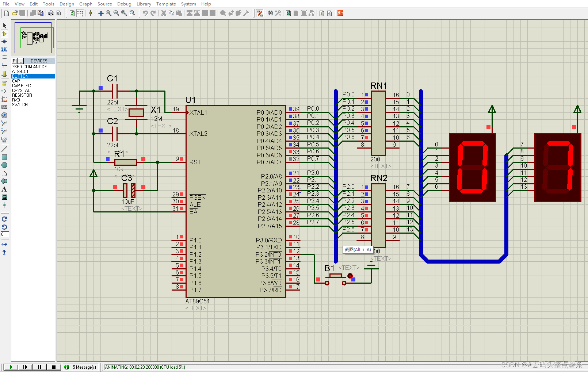
Task: Click the Pause simulation button
Action: click(39, 367)
